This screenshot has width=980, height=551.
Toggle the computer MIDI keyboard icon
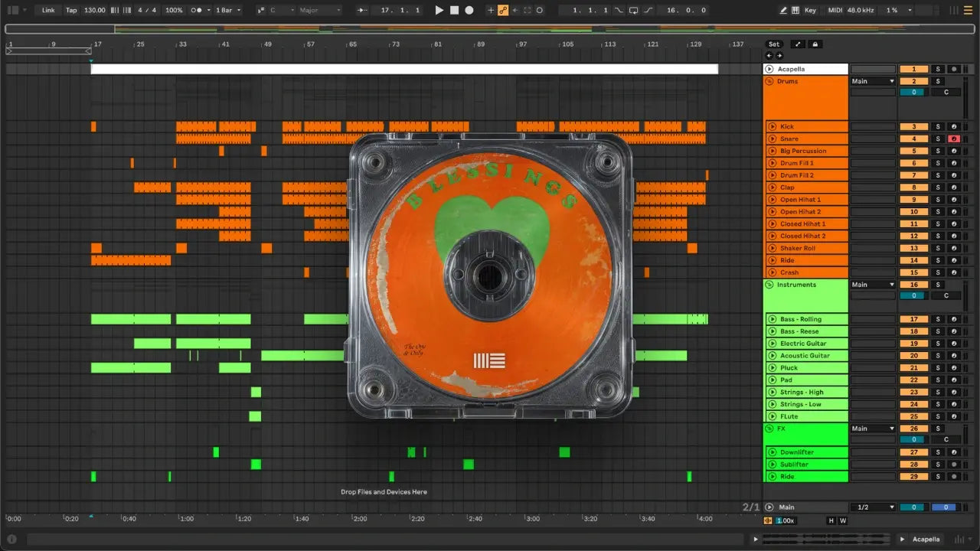tap(796, 10)
